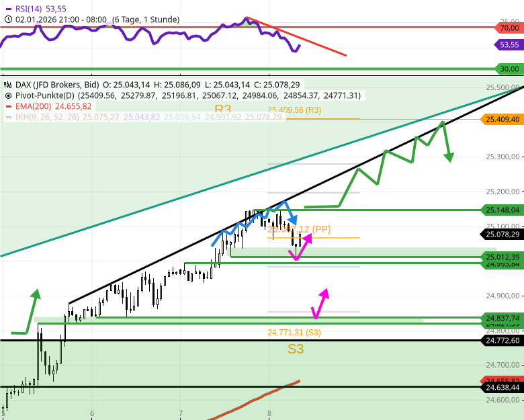Click the 25.078,29 current price tag
This screenshot has width=524, height=420.
pos(502,234)
